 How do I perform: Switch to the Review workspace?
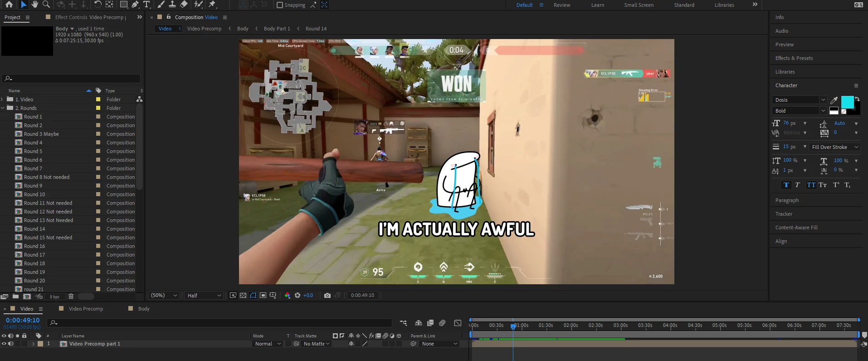coord(562,5)
